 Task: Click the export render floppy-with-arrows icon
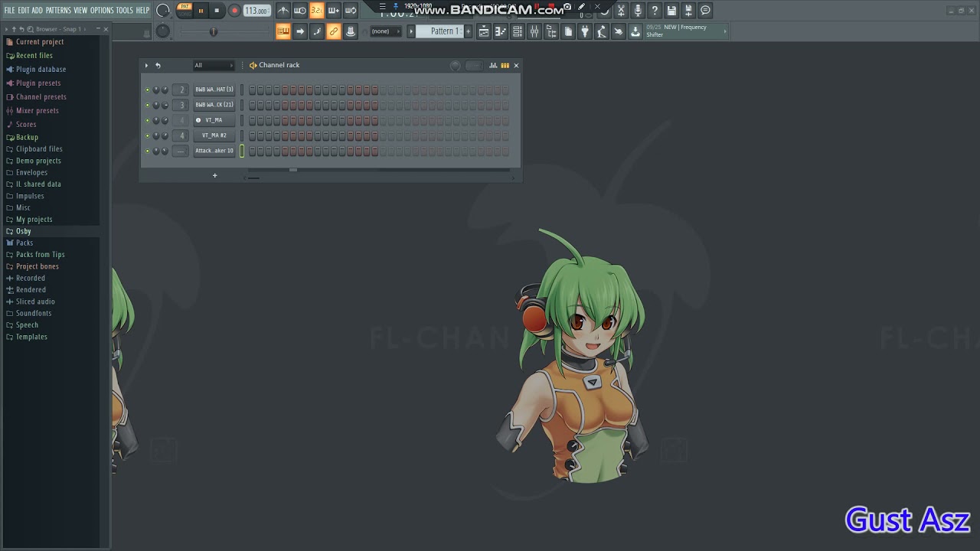(688, 11)
